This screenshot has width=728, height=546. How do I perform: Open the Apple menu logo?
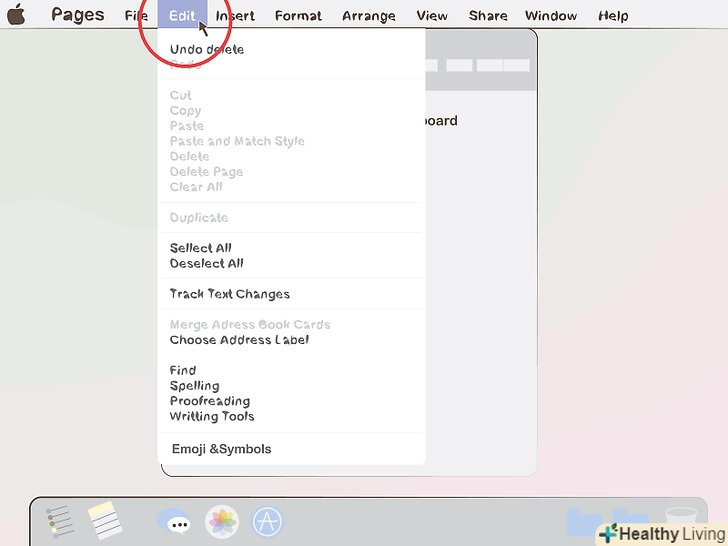(x=16, y=14)
